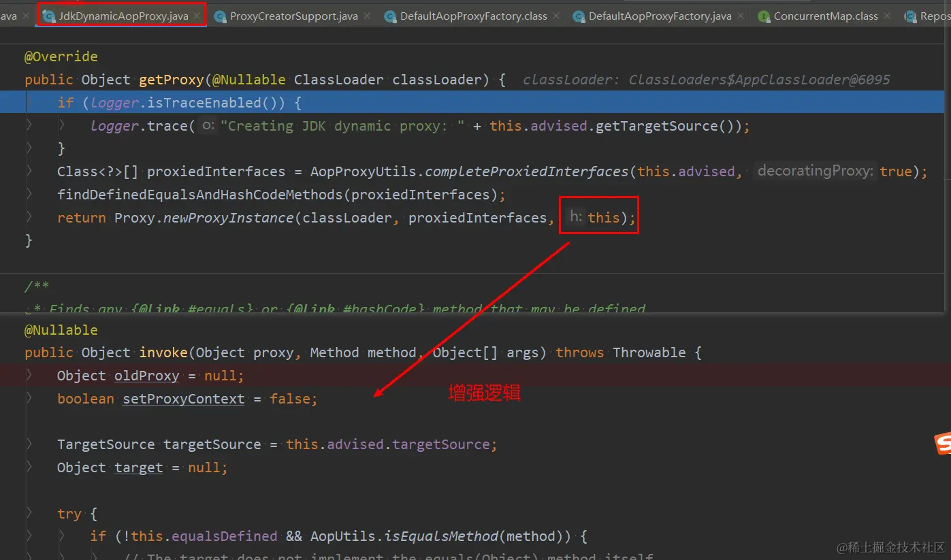Open the ProxyCreatorSupport.java tab
This screenshot has height=560, width=951.
293,16
